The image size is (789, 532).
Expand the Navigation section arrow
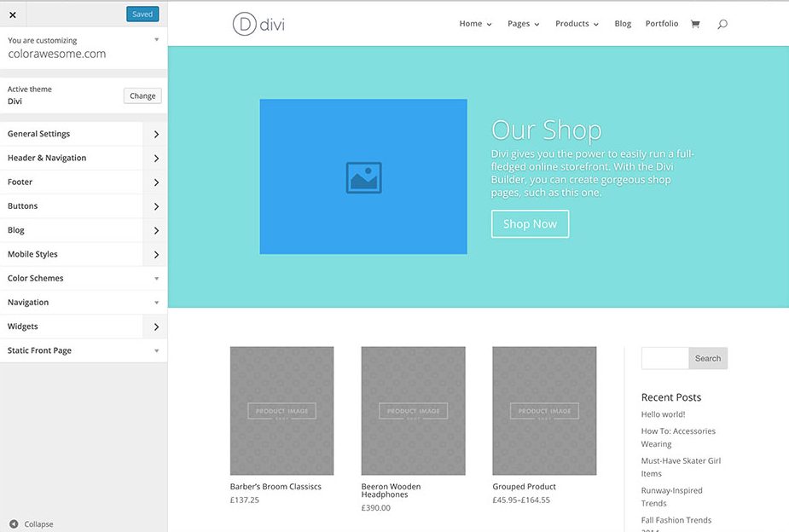[x=156, y=303]
